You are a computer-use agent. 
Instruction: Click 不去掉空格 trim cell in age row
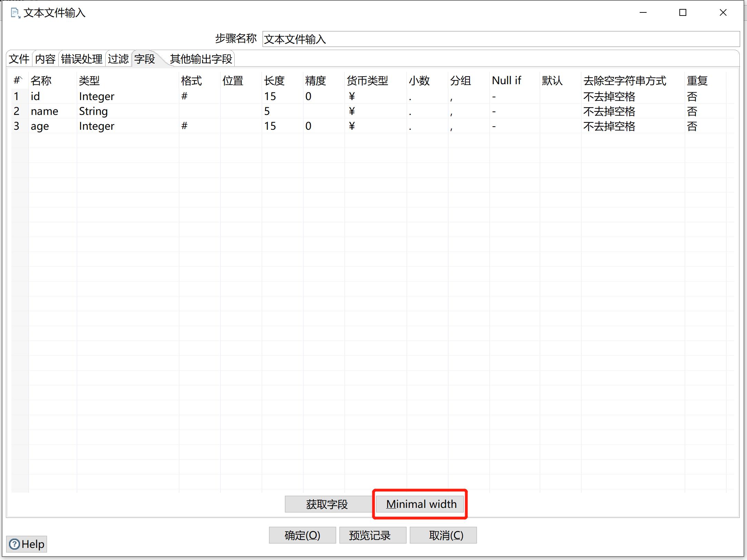(633, 126)
